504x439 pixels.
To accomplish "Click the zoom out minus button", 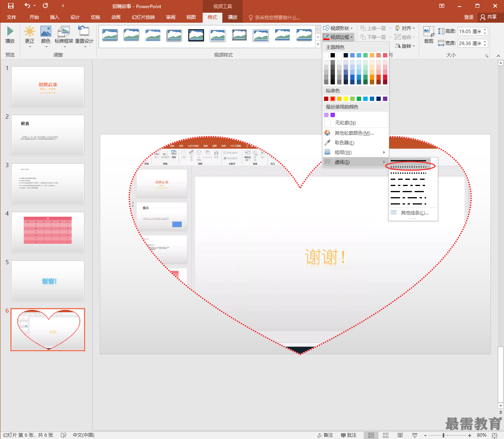I will pos(425,435).
